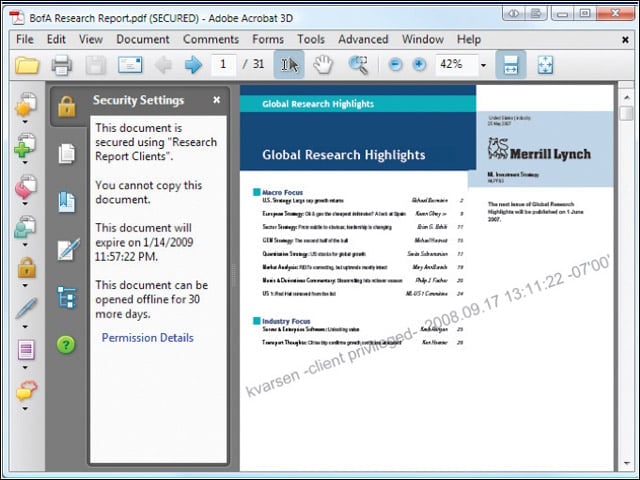The height and width of the screenshot is (480, 640).
Task: Show Security Settings padlock panel
Action: 67,107
